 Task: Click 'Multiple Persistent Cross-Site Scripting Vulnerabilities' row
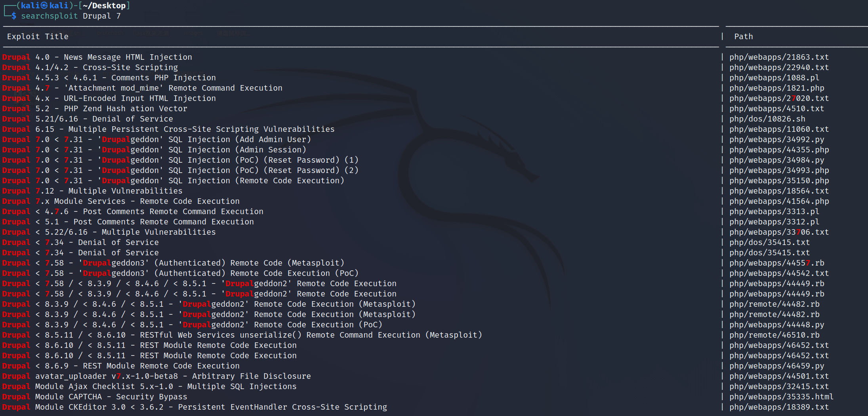(x=168, y=129)
